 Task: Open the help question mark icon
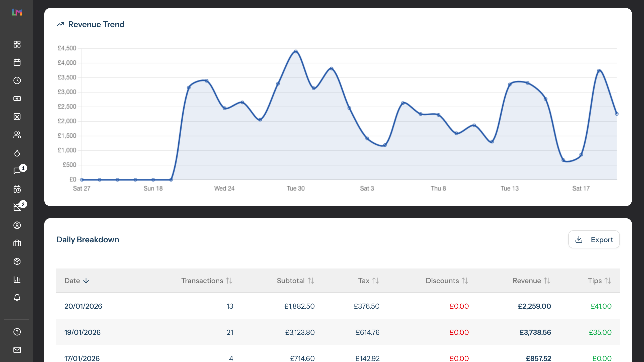click(17, 332)
